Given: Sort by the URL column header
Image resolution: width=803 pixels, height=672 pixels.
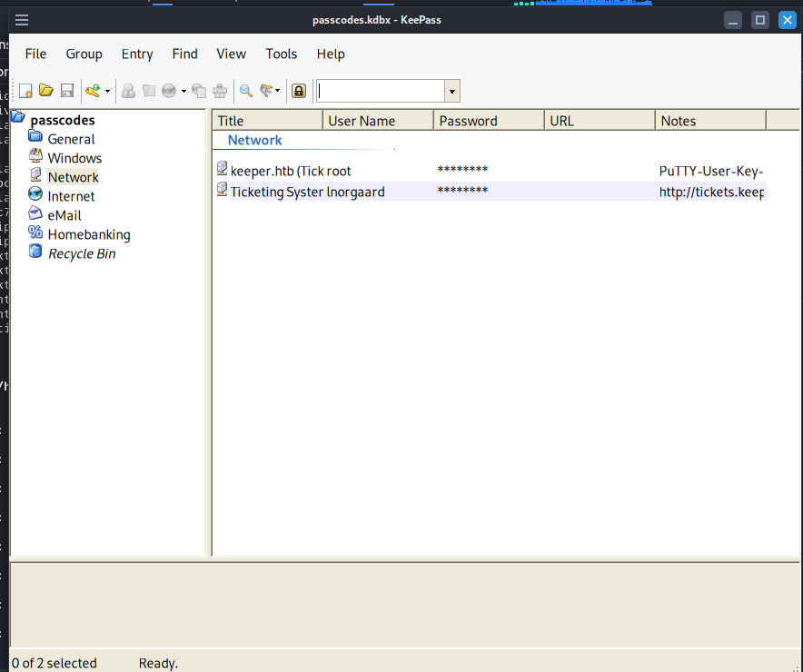Looking at the screenshot, I should pos(600,121).
